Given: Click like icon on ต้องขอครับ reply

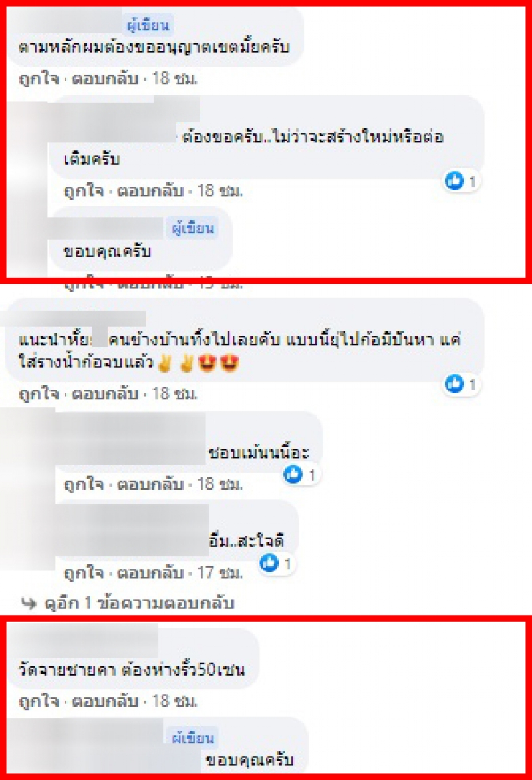Looking at the screenshot, I should click(x=454, y=181).
